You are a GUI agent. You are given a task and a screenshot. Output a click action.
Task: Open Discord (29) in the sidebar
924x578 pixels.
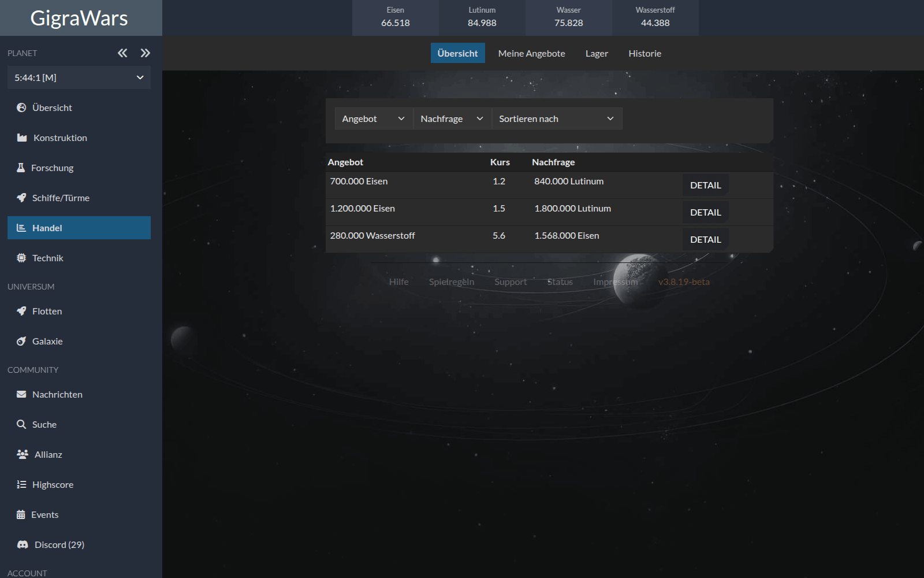pyautogui.click(x=79, y=544)
